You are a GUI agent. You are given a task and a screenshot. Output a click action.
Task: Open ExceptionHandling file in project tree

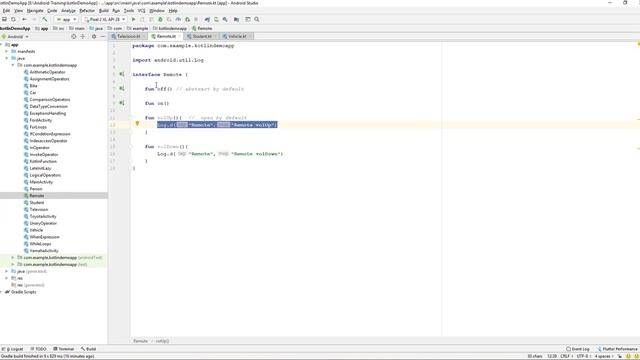[47, 113]
